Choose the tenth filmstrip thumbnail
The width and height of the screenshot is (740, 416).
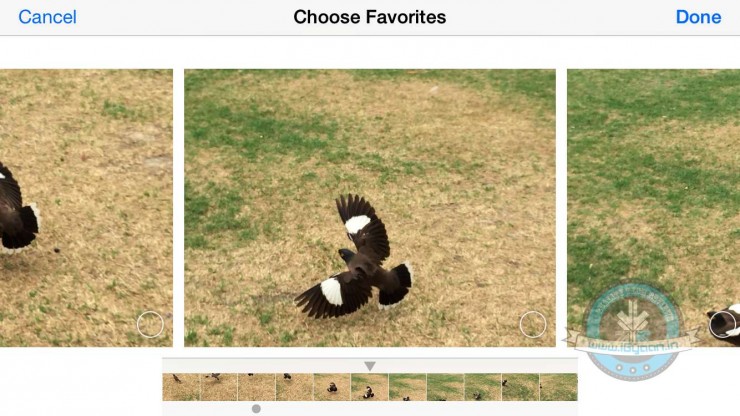pos(521,387)
